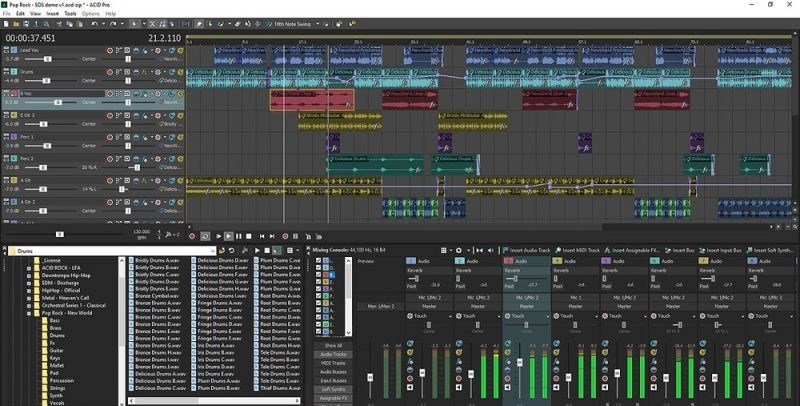Click the Open folder toolbar icon

16,24
